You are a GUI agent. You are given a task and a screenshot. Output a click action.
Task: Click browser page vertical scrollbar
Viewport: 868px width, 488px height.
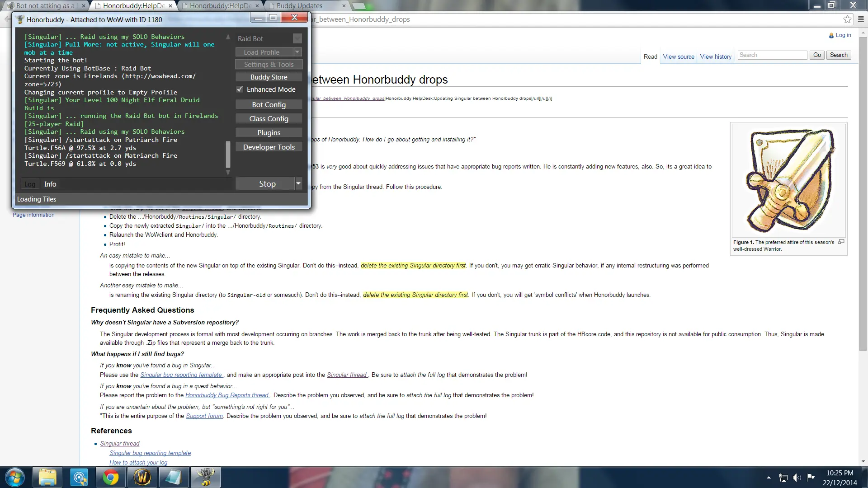[863, 193]
